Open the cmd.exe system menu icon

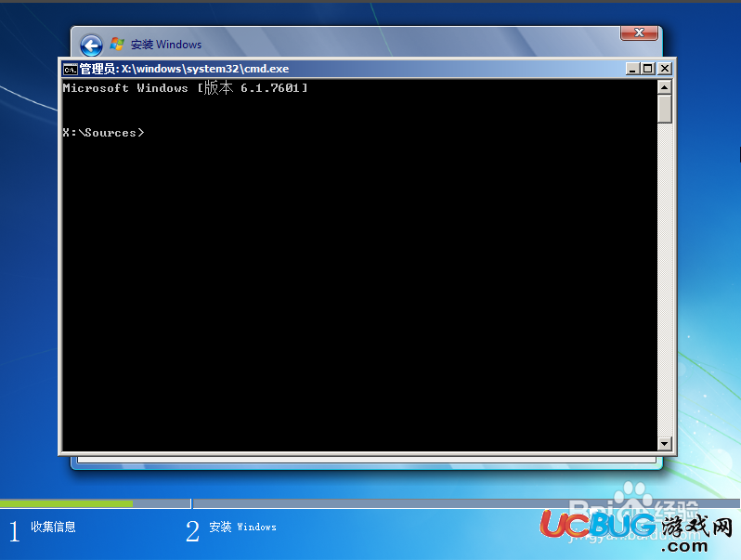pyautogui.click(x=70, y=69)
